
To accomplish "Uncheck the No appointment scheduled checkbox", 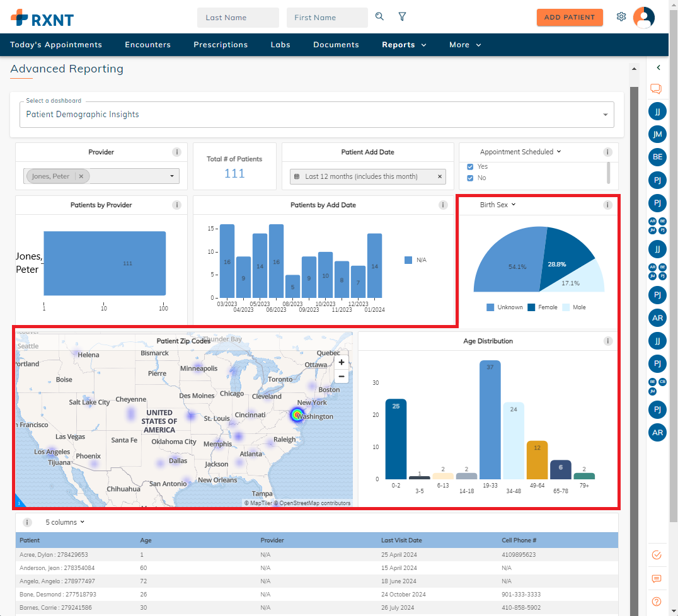I will [x=470, y=178].
